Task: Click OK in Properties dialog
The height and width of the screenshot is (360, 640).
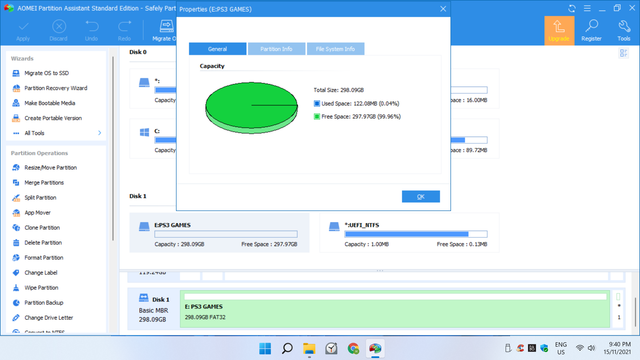Action: [x=421, y=197]
